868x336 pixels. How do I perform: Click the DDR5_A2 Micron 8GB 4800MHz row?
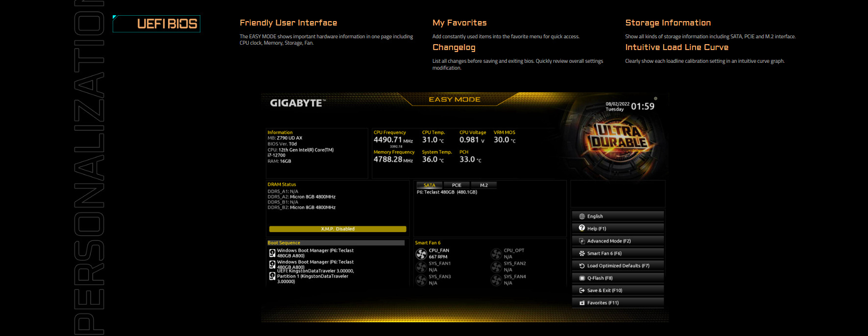(302, 197)
